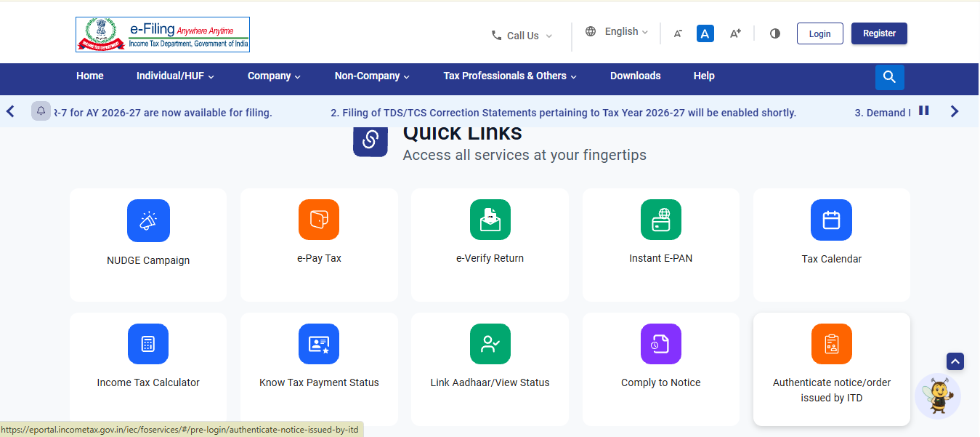The width and height of the screenshot is (980, 437).
Task: Click the scroll-to-top arrow button
Action: click(955, 361)
